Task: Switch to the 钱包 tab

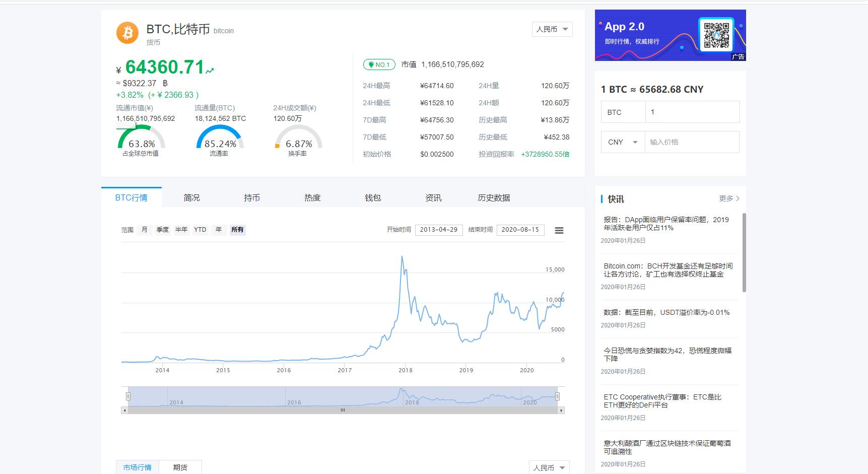Action: [x=373, y=198]
